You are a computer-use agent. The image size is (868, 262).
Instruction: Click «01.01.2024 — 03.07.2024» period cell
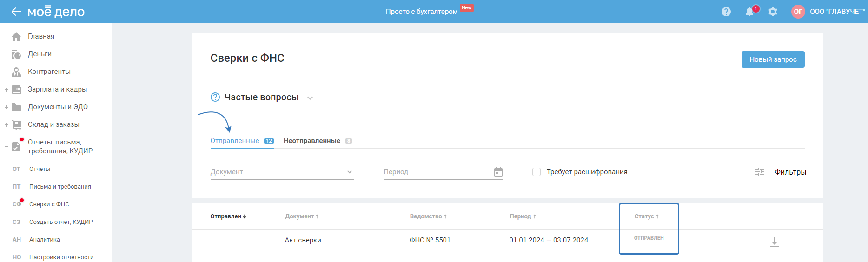pos(549,240)
